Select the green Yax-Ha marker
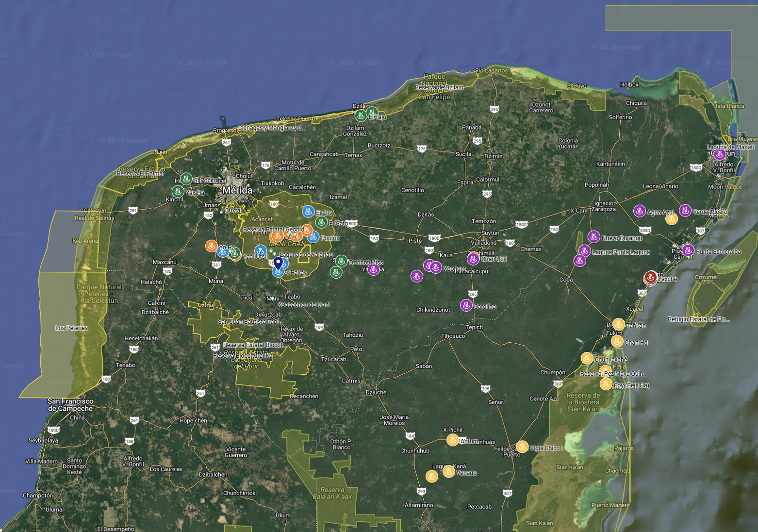The width and height of the screenshot is (758, 532). tap(178, 192)
